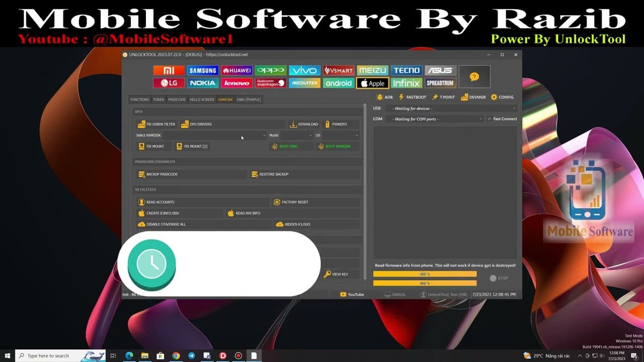Switch to the RAMDISK tab
644x362 pixels.
coord(225,100)
